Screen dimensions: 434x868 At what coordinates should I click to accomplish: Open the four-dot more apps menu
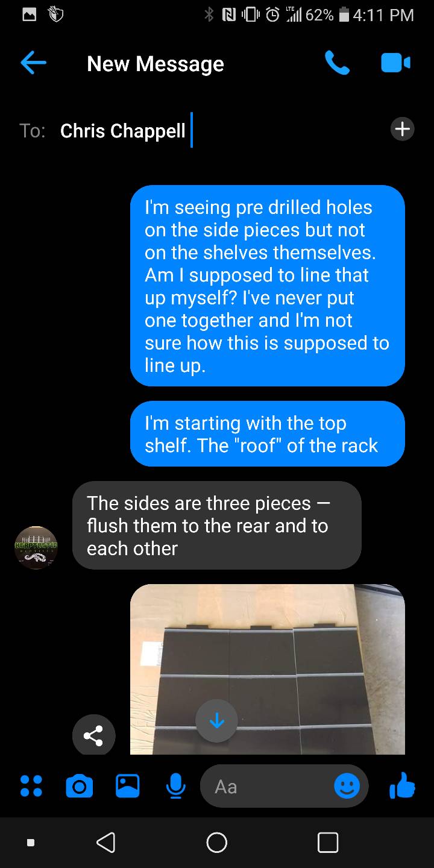tap(31, 786)
